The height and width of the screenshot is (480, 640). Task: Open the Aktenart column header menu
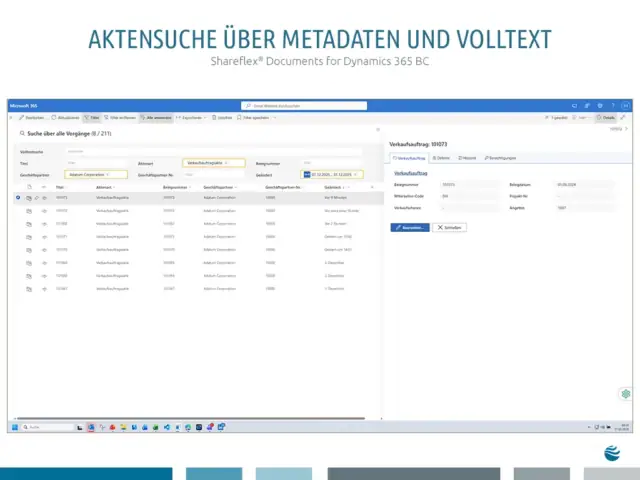(x=105, y=187)
